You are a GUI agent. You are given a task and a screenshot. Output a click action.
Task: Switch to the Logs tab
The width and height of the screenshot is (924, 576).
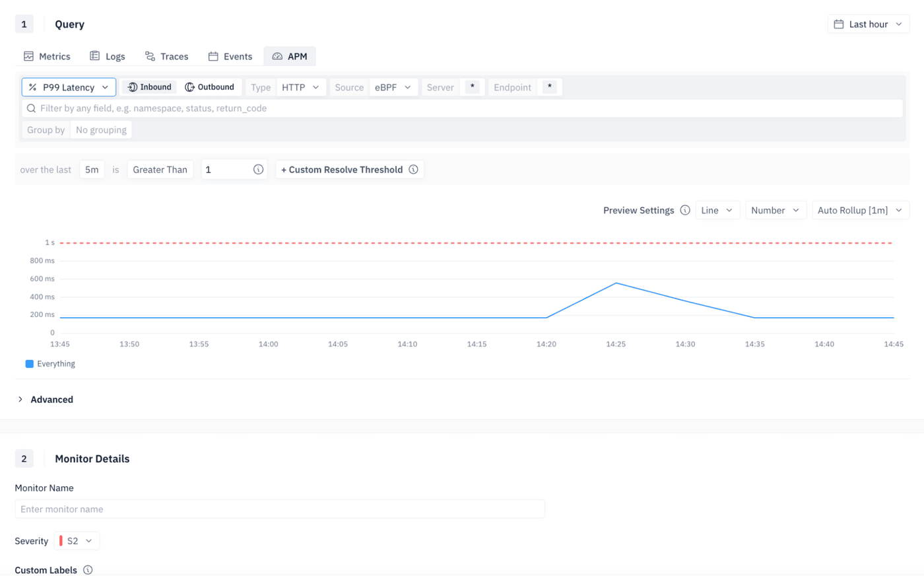tap(108, 57)
